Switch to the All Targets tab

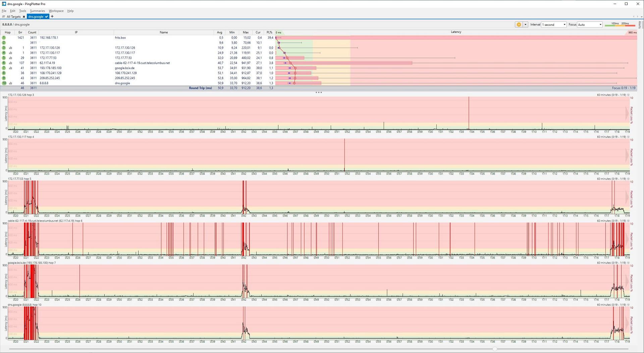point(13,17)
